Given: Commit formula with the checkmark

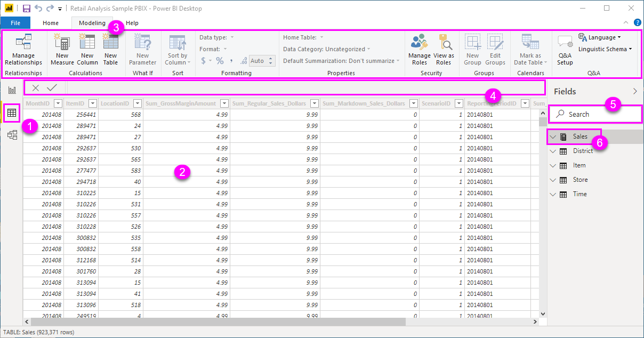Looking at the screenshot, I should tap(52, 87).
